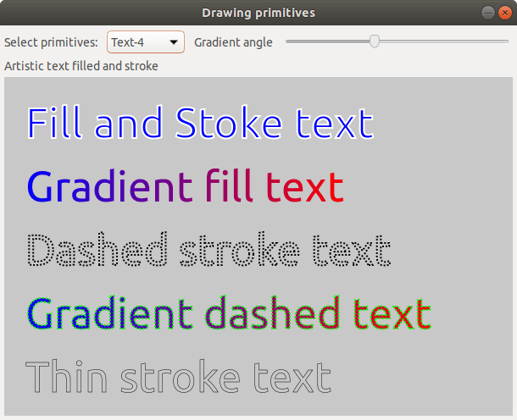Click slider track right of the handle
Image resolution: width=517 pixels, height=420 pixels.
[x=441, y=41]
